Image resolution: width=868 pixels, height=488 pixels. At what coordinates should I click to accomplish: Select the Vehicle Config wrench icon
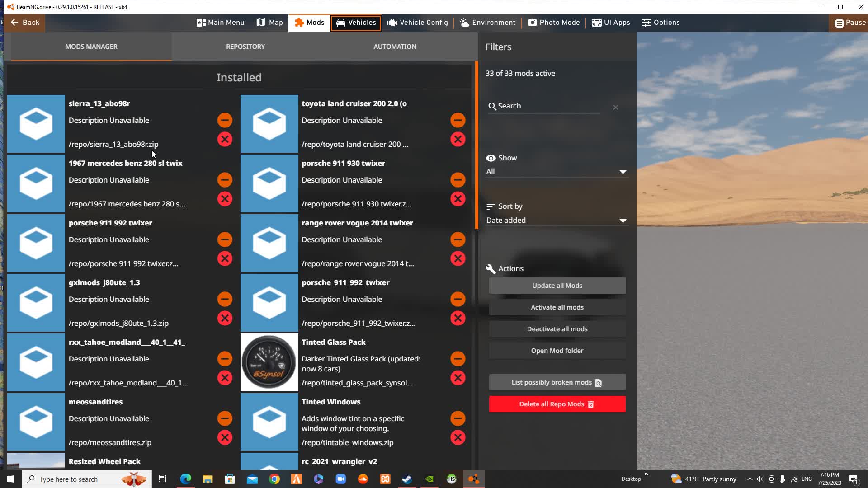tap(392, 23)
